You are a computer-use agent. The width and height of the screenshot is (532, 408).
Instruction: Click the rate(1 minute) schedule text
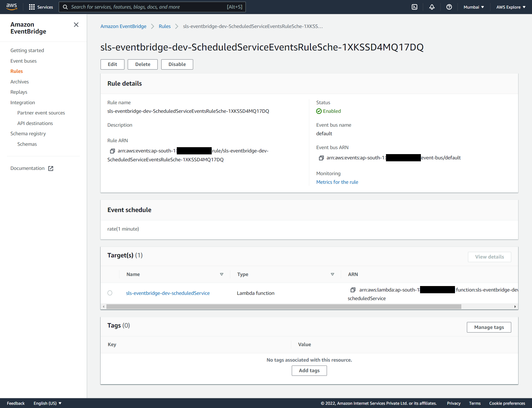(123, 229)
